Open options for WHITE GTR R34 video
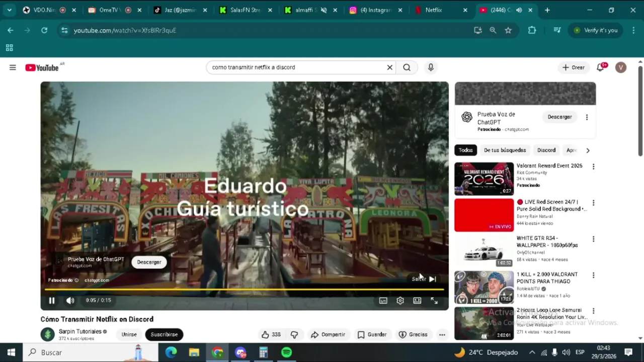Image resolution: width=644 pixels, height=362 pixels. coord(593,239)
